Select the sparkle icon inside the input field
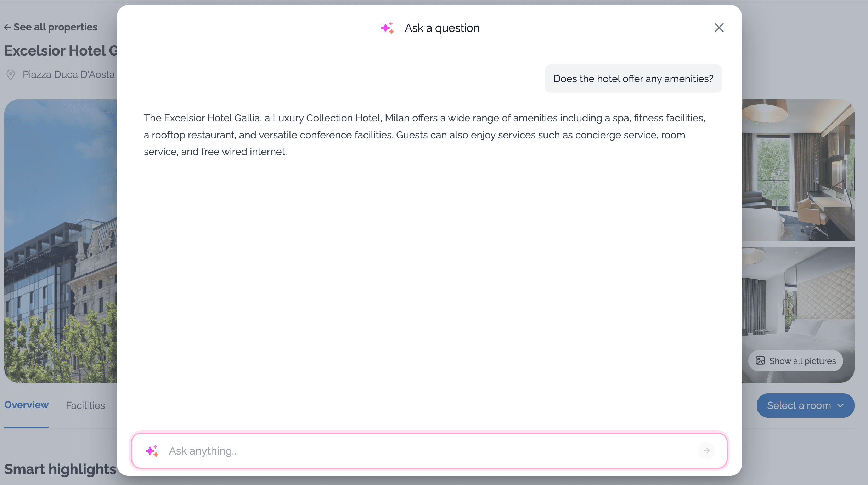 (x=152, y=451)
